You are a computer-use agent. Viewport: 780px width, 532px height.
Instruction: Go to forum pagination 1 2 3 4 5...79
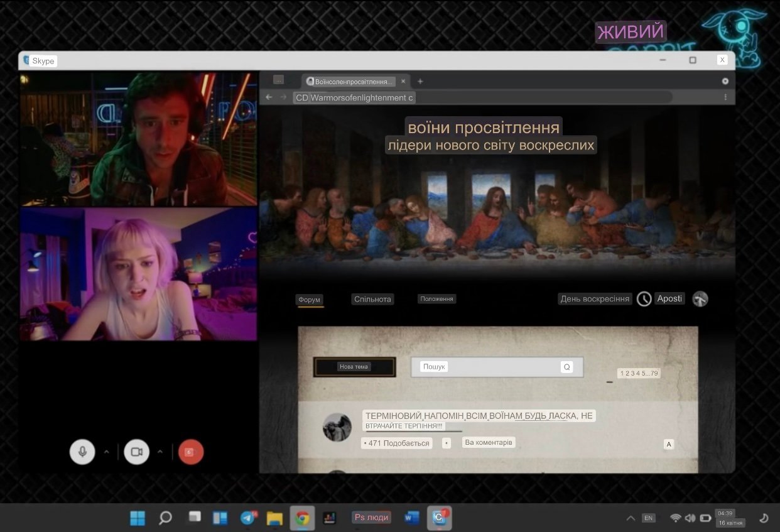point(639,373)
